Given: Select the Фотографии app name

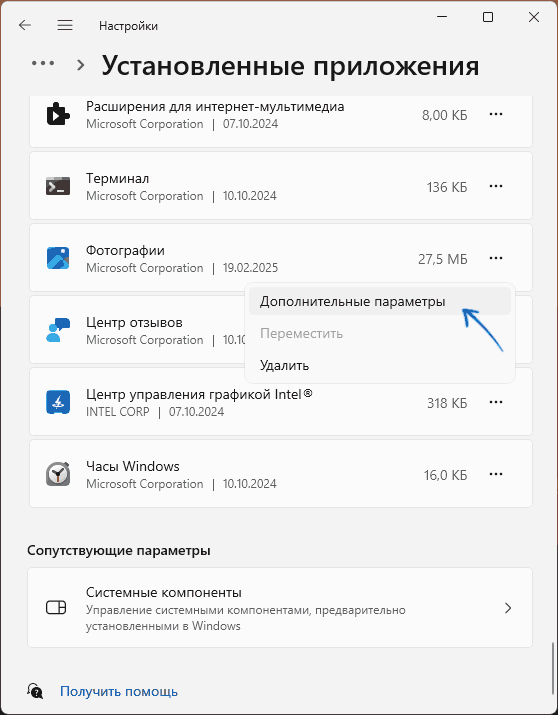Looking at the screenshot, I should pyautogui.click(x=125, y=251).
